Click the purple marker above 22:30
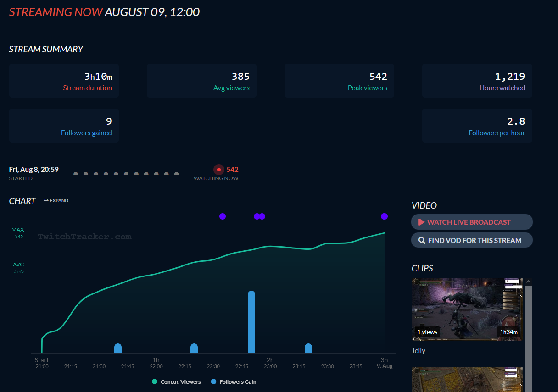This screenshot has width=558, height=392. [223, 216]
